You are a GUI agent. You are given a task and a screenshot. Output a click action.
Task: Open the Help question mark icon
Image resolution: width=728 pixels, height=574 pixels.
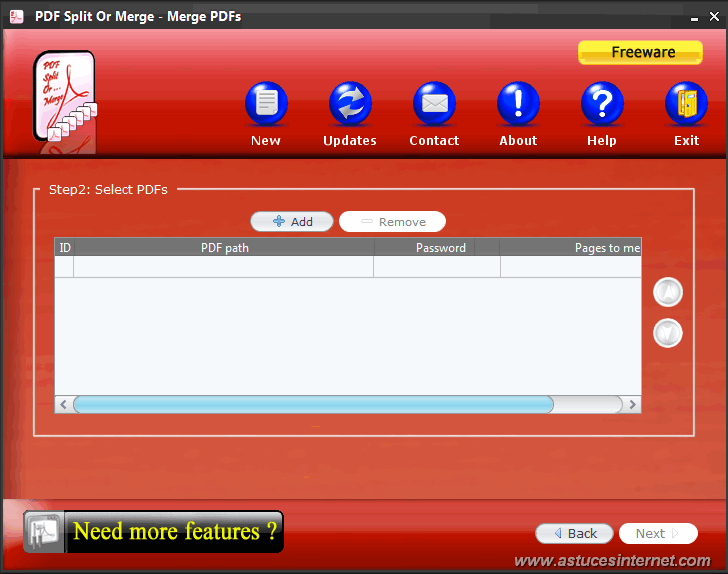[x=602, y=103]
